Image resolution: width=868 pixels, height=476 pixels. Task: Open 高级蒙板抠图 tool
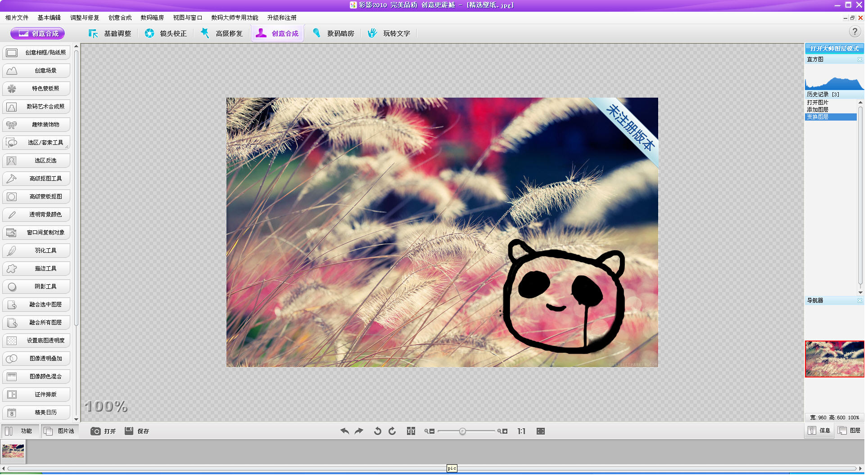(36, 197)
